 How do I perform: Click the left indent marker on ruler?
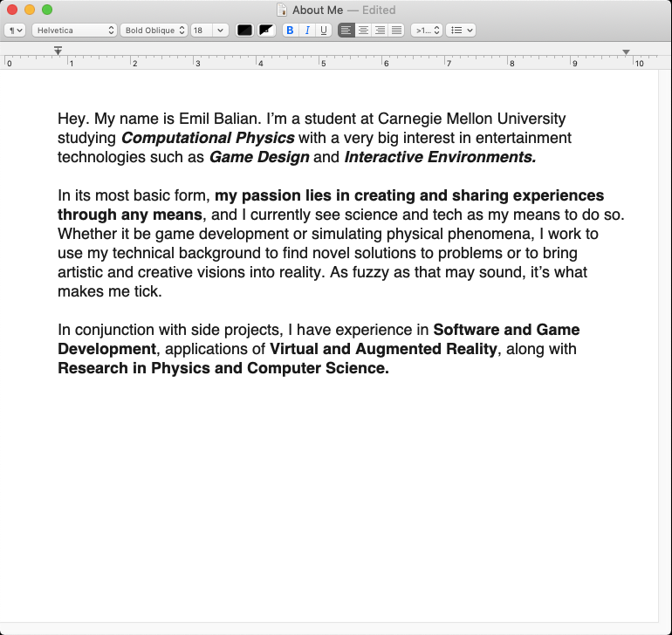pyautogui.click(x=58, y=51)
